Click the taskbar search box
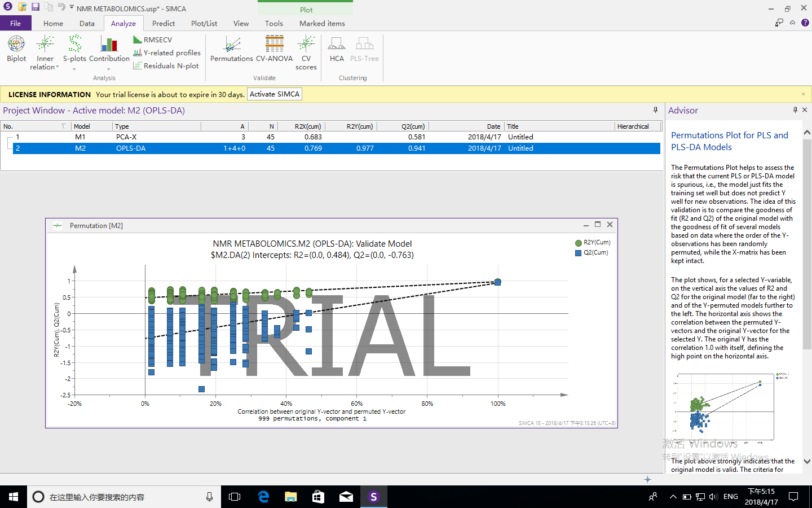The width and height of the screenshot is (812, 508). coord(124,497)
